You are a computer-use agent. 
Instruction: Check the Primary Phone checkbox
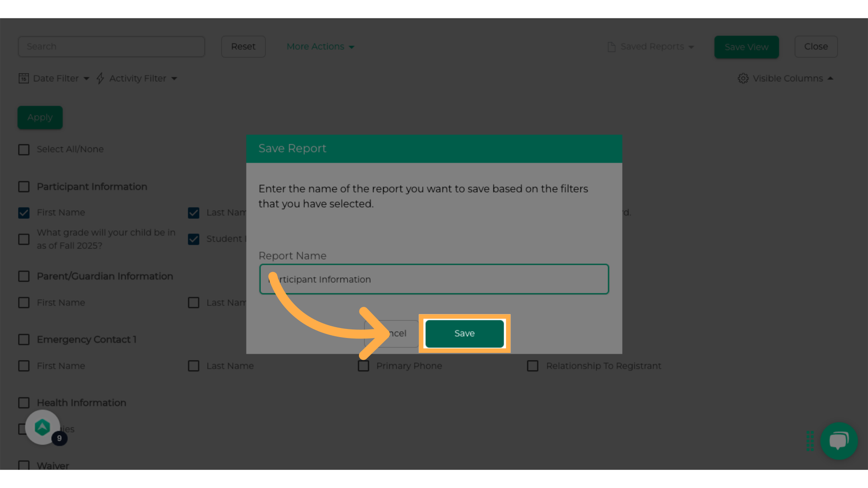pyautogui.click(x=363, y=366)
